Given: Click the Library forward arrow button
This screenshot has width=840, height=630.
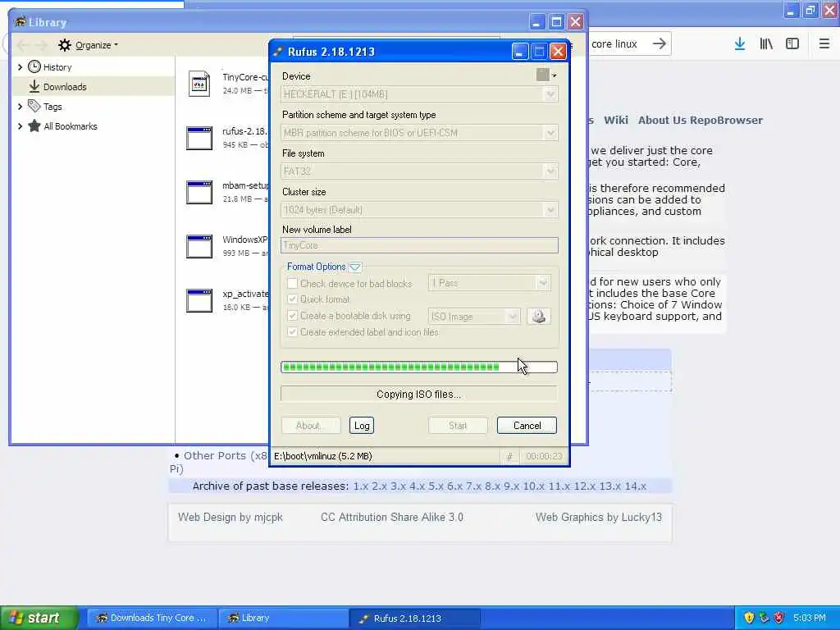Looking at the screenshot, I should pos(42,45).
